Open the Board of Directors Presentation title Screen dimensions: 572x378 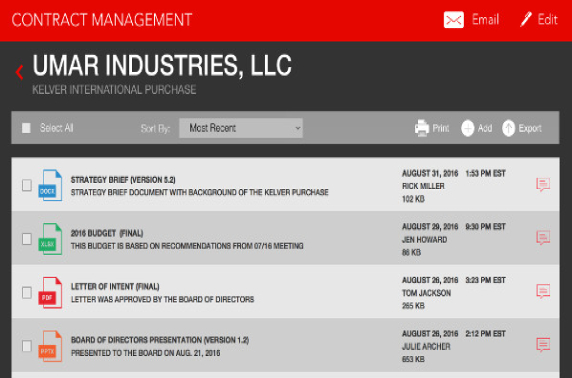click(160, 340)
